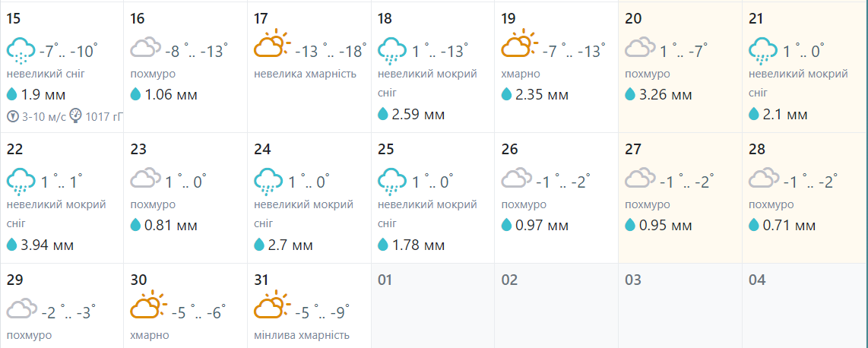Screen dimensions: 868x348
Task: Open the day 20 forecast cell
Action: click(680, 68)
